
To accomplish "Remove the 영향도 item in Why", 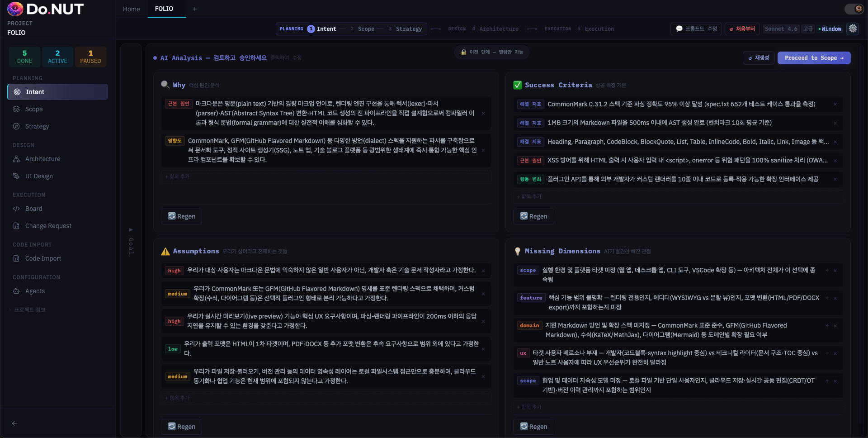I will (483, 150).
